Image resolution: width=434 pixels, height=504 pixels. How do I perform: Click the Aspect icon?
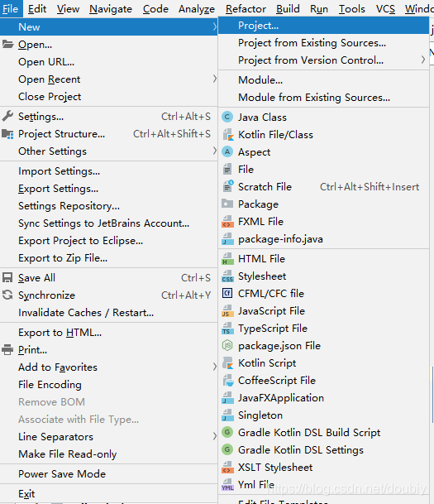[x=227, y=151]
